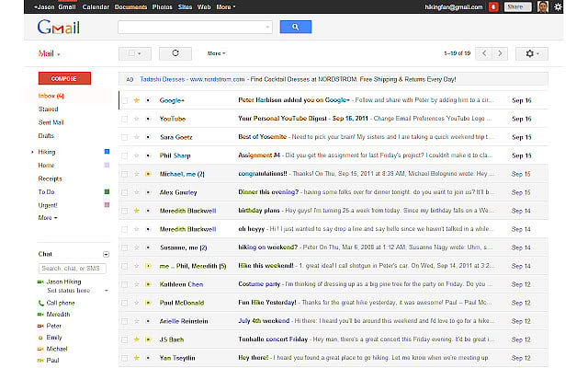Click the blue search button
This screenshot has width=588, height=368.
[296, 28]
